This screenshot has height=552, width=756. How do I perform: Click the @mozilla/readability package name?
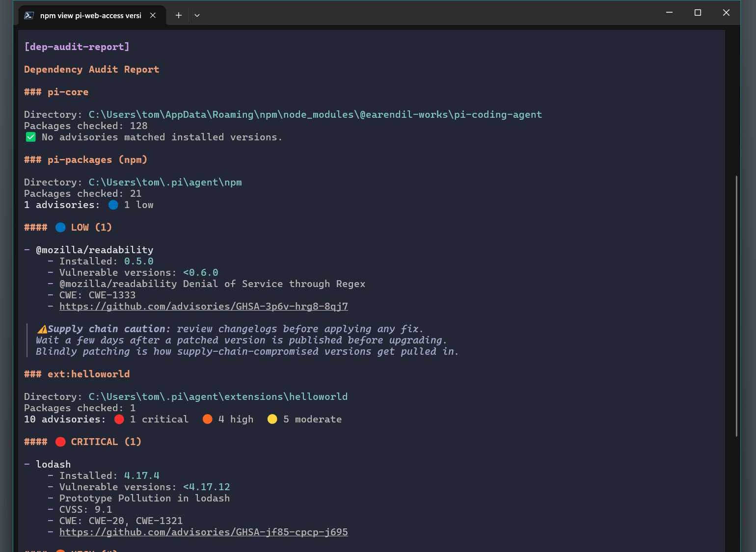tap(95, 250)
